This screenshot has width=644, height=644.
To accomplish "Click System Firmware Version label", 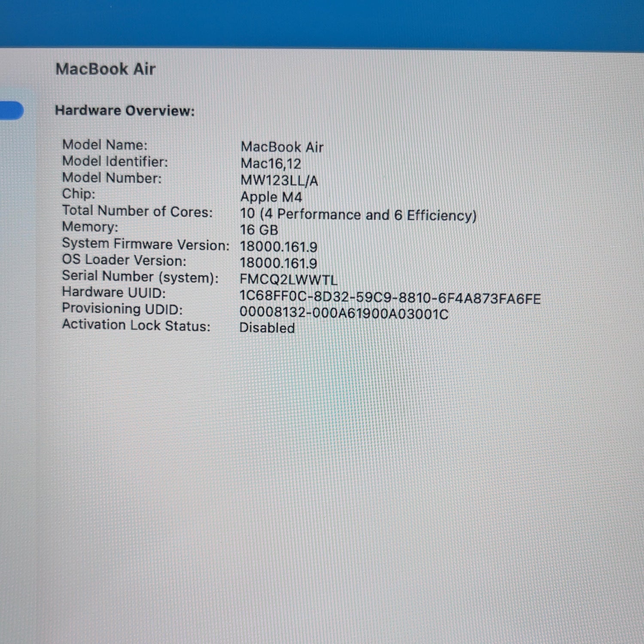I will tap(146, 244).
